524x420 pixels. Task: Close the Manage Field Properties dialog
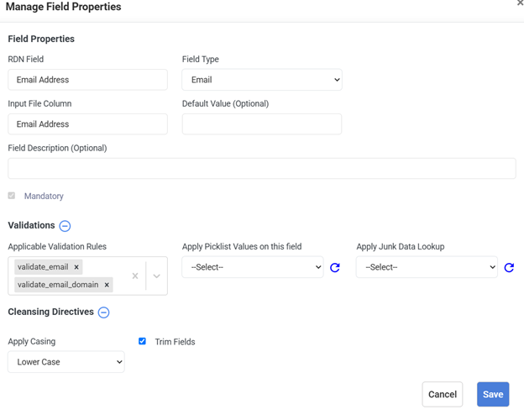point(520,4)
